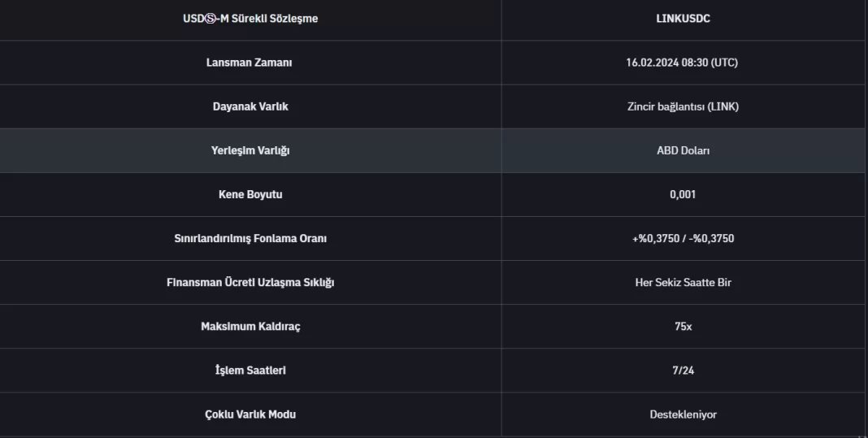Select the 'ABD Doları' settlement value
868x438 pixels.
pos(683,150)
